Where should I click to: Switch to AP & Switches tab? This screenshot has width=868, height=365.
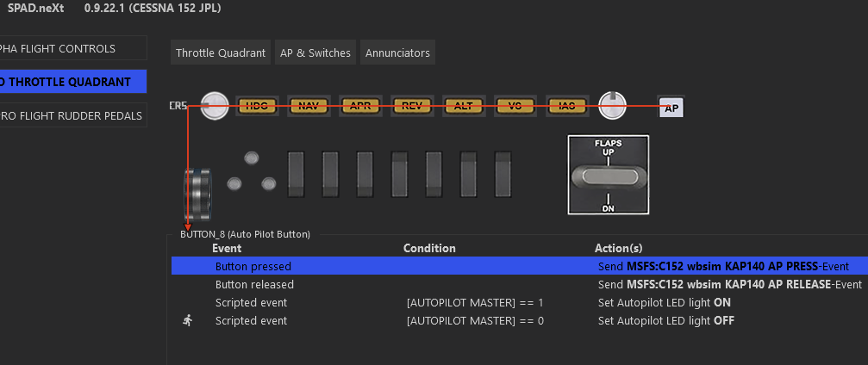(315, 53)
